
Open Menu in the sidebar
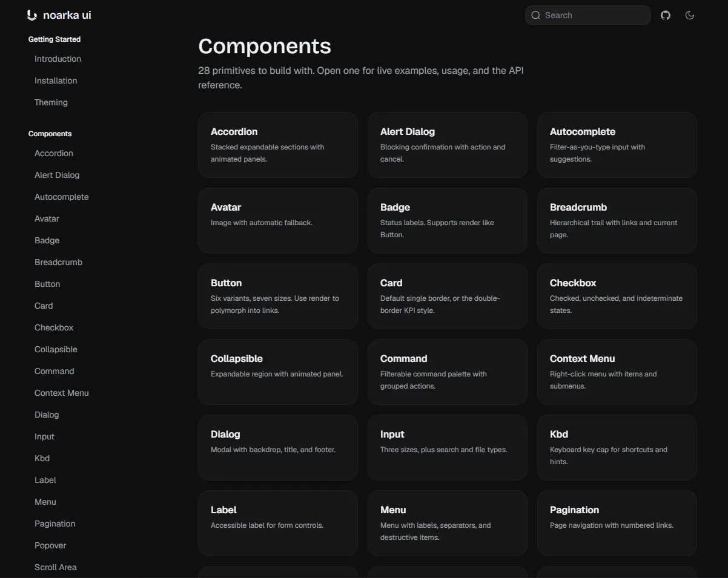click(45, 502)
